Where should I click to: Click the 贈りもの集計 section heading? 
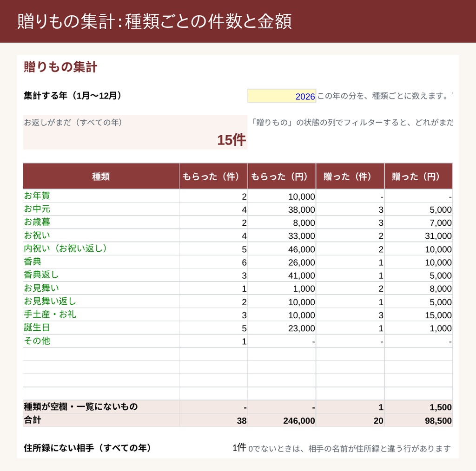pos(60,67)
